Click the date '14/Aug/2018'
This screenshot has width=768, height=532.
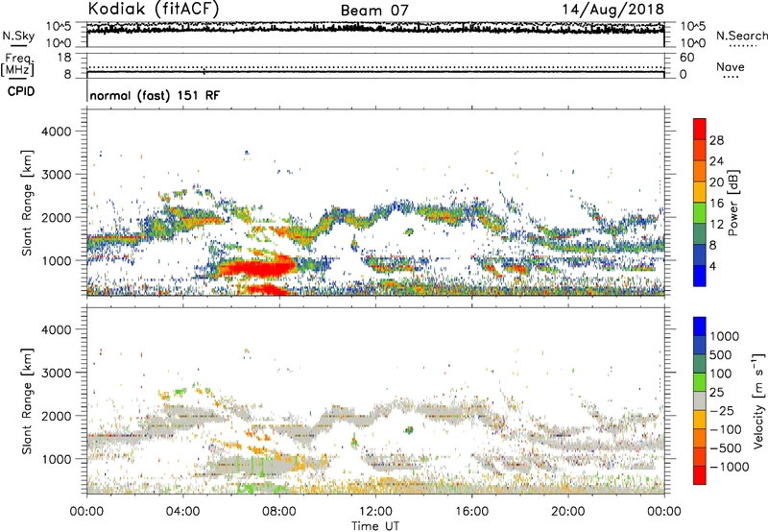pos(612,9)
